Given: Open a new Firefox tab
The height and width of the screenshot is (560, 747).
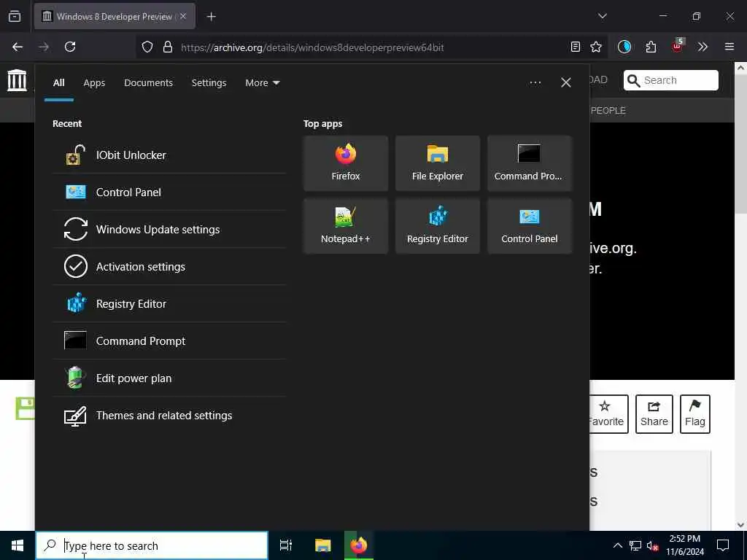Looking at the screenshot, I should pyautogui.click(x=211, y=17).
